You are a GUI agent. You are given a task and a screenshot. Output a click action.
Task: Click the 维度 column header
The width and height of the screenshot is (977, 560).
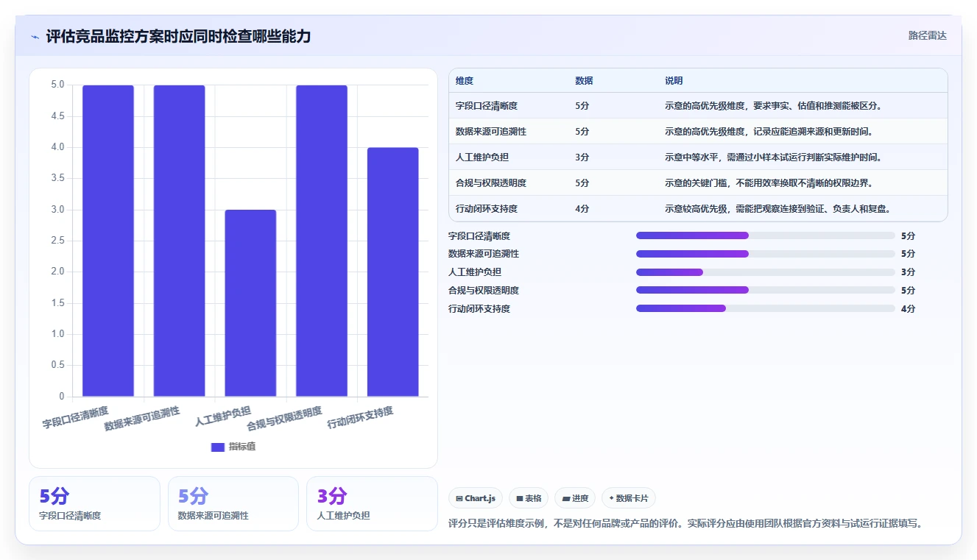tap(465, 81)
